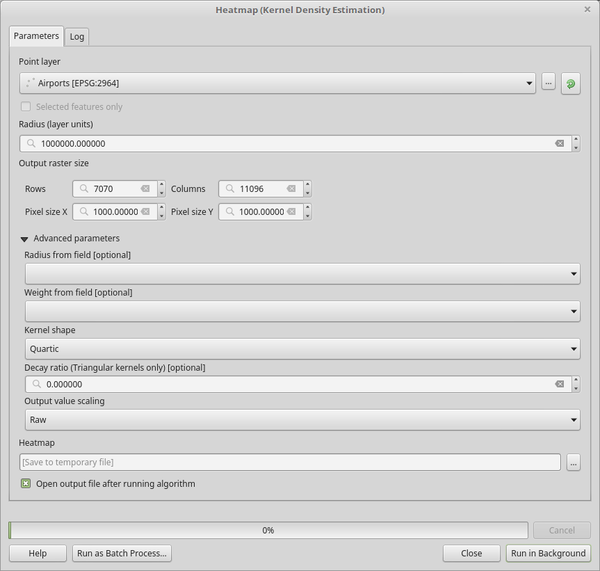The width and height of the screenshot is (600, 571).
Task: Clear the Columns field using its clear icon
Action: point(291,188)
